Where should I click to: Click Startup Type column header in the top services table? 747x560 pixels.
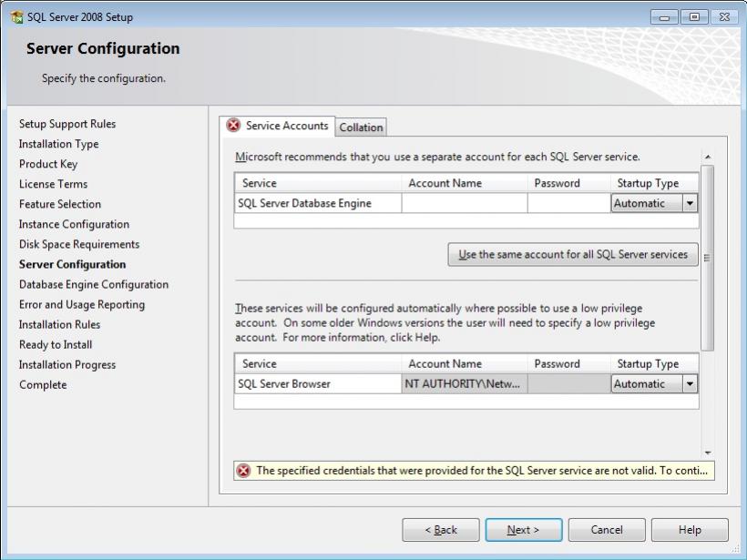point(655,183)
